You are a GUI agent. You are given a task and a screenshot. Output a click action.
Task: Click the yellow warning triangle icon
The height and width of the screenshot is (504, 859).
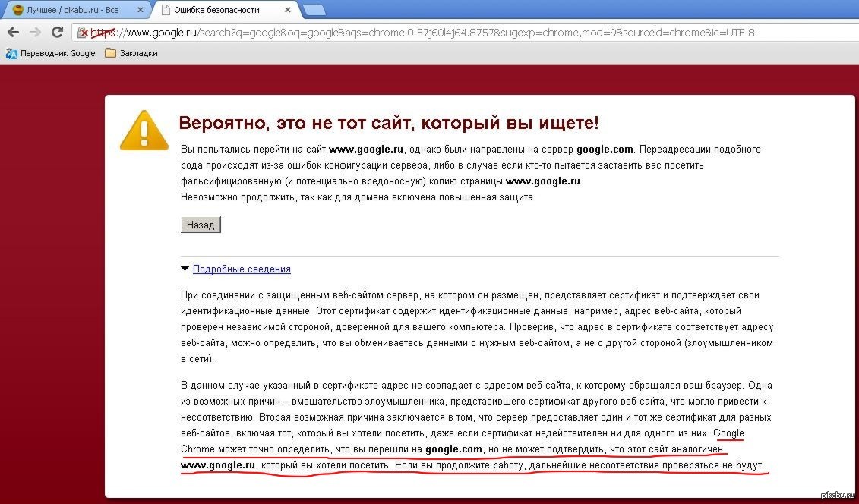click(144, 130)
